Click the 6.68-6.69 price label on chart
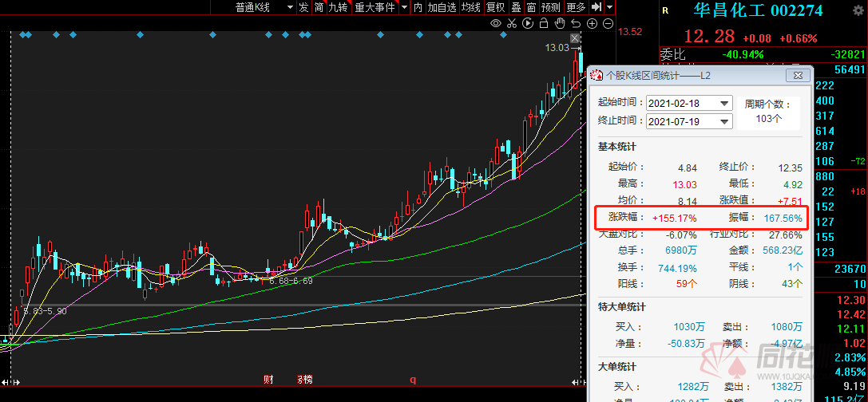This screenshot has height=402, width=868. (291, 281)
